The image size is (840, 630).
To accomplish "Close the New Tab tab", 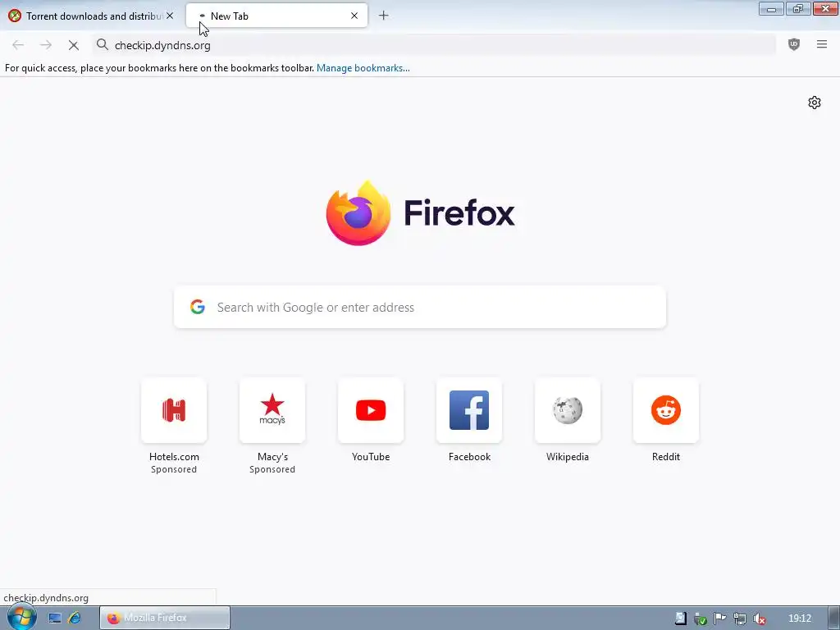I will pos(354,16).
